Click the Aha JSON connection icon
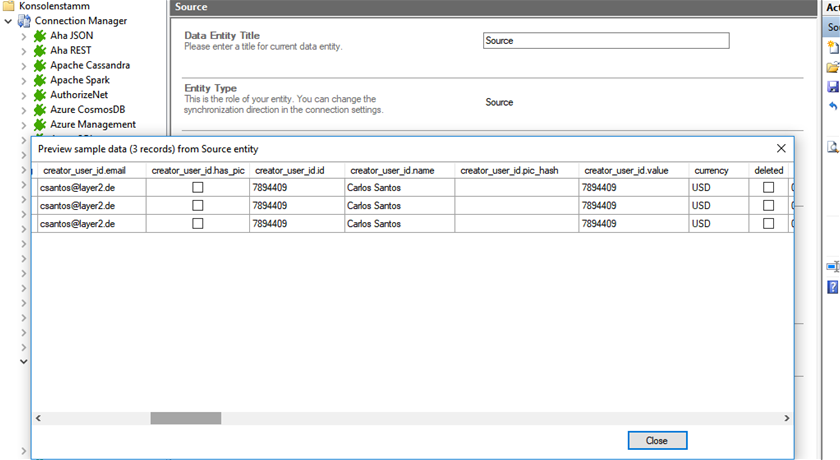 pos(40,36)
